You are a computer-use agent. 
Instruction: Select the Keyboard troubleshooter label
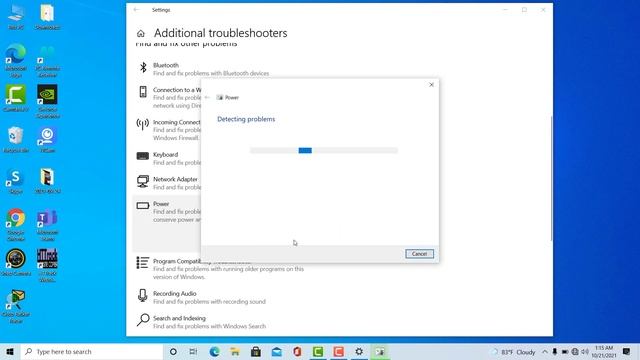[x=165, y=155]
